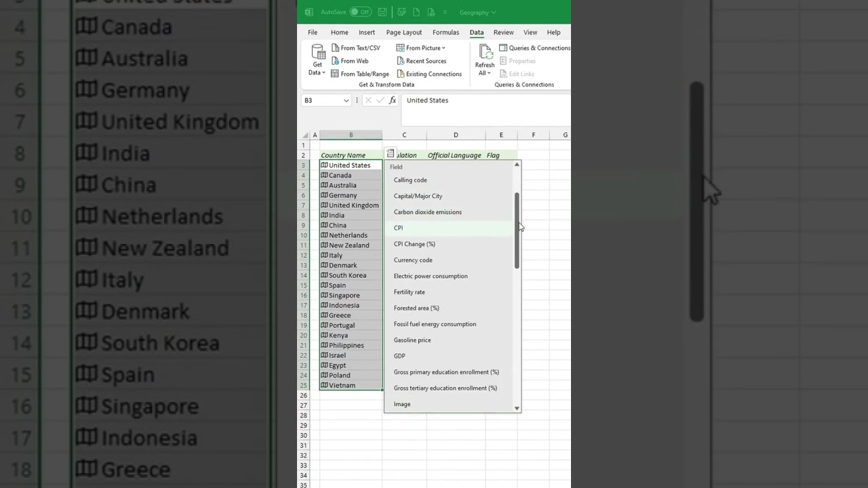Viewport: 868px width, 488px height.
Task: Click the Insert Function fx button
Action: [x=393, y=100]
